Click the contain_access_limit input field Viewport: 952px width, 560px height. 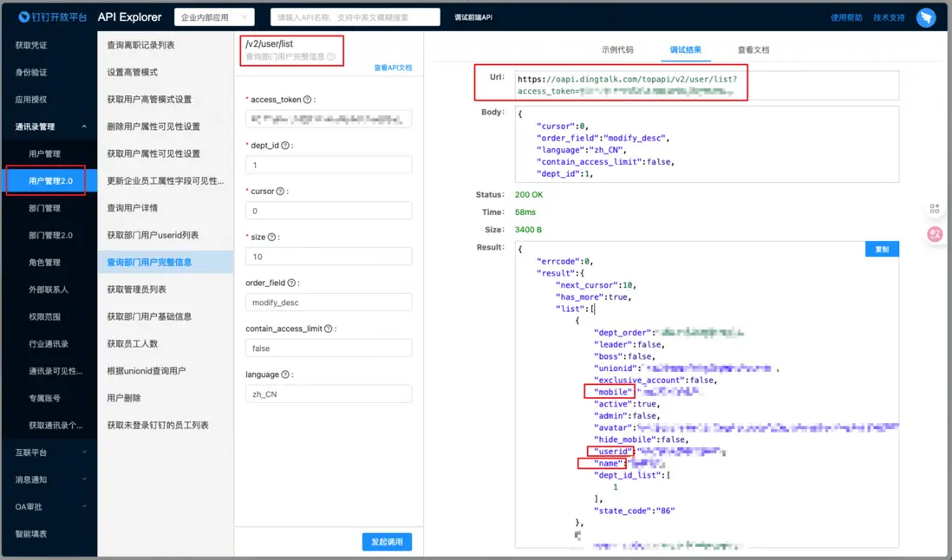click(329, 348)
